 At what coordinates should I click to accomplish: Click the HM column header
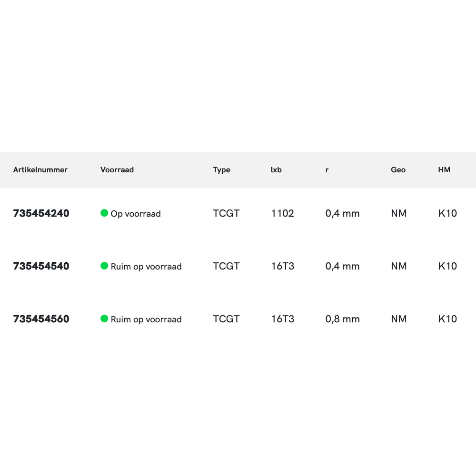pyautogui.click(x=444, y=170)
